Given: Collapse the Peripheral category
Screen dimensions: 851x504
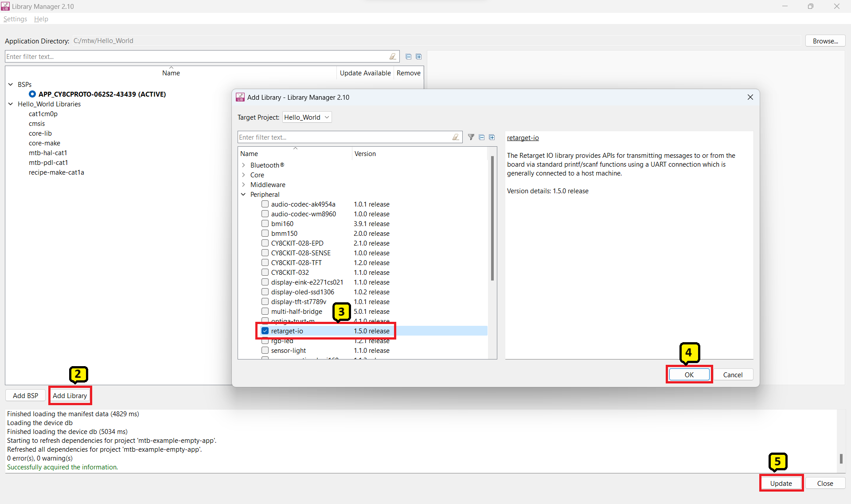Looking at the screenshot, I should [243, 194].
